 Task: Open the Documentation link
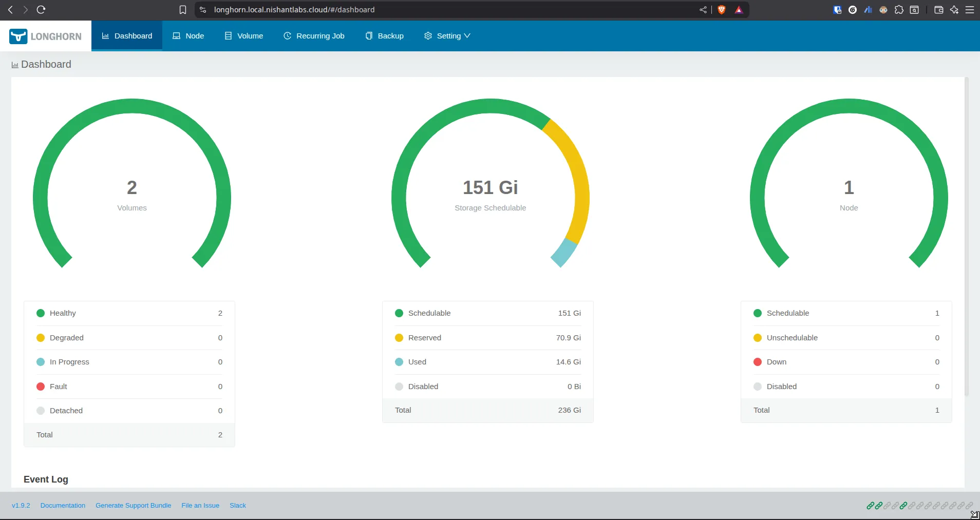coord(63,506)
